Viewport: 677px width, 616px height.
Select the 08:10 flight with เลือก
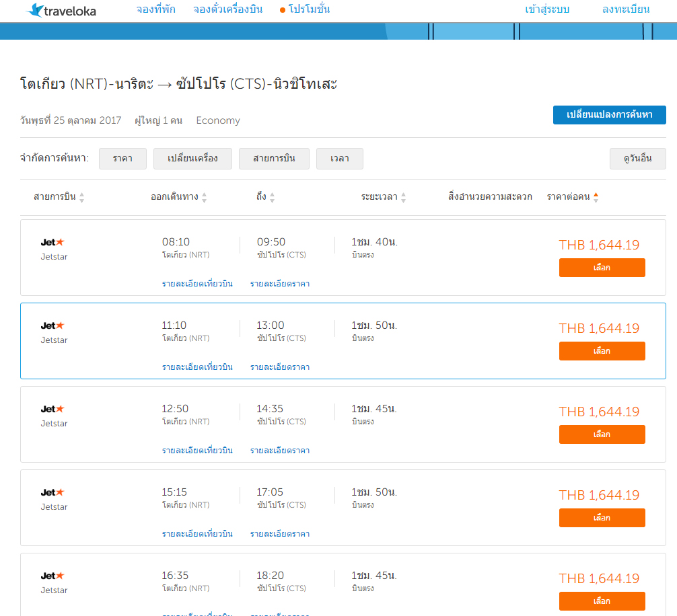pyautogui.click(x=602, y=268)
